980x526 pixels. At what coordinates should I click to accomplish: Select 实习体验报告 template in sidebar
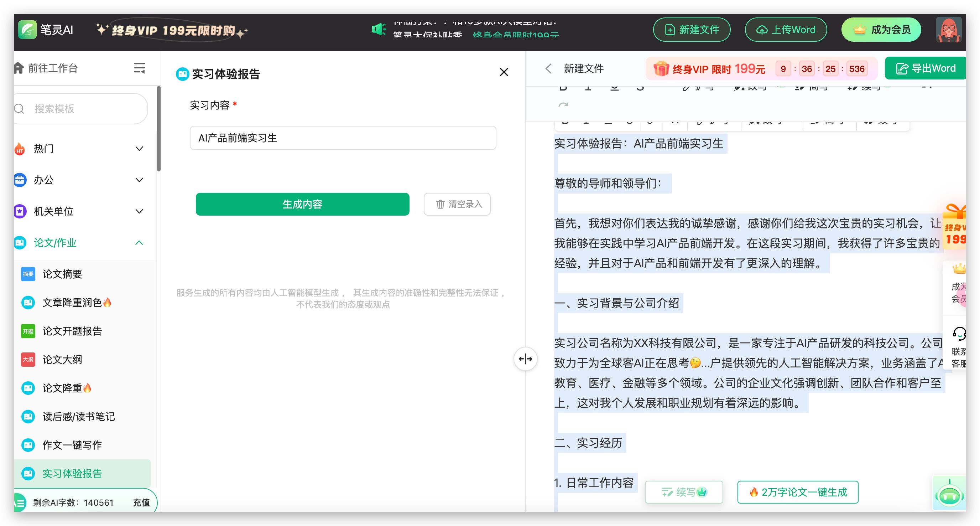[x=83, y=474]
